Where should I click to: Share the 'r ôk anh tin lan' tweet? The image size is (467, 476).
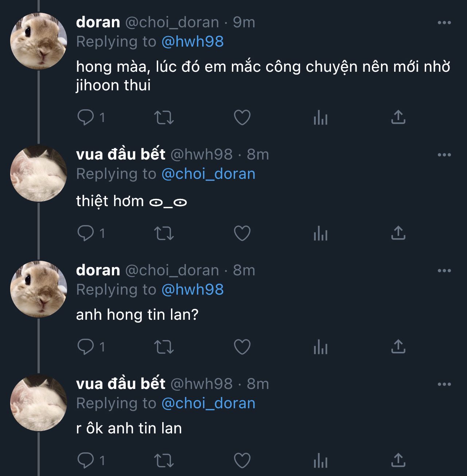coord(398,460)
